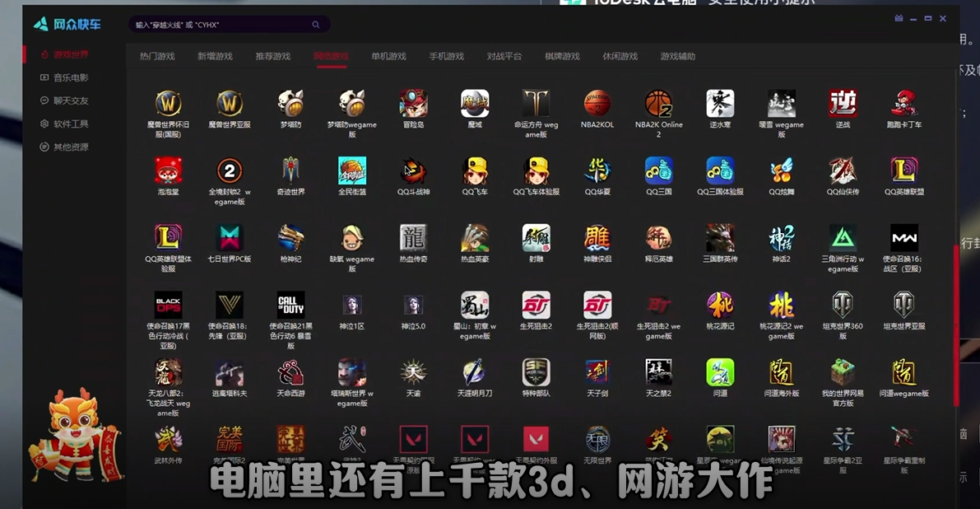Image resolution: width=980 pixels, height=509 pixels.
Task: Open the 棋牌游戏 tab
Action: pyautogui.click(x=563, y=56)
